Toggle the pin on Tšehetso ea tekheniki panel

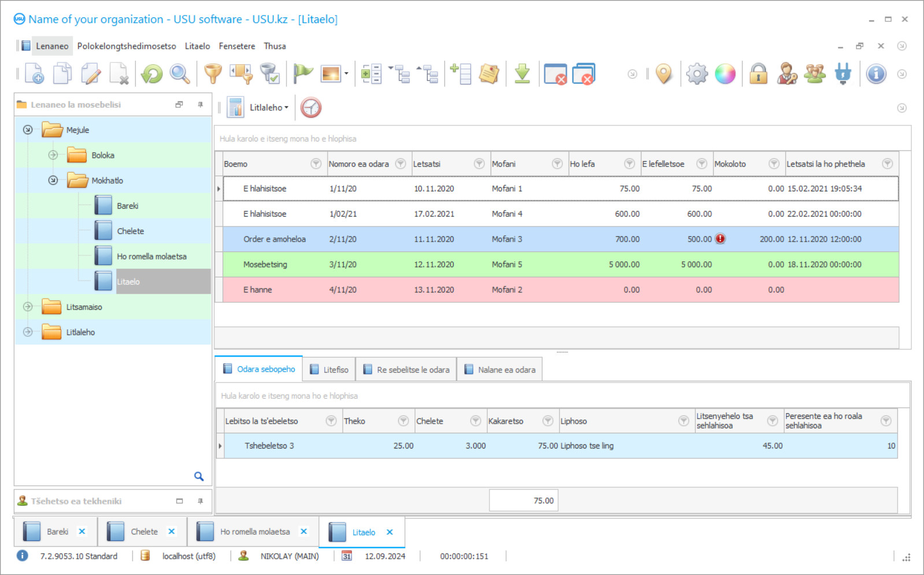point(201,501)
